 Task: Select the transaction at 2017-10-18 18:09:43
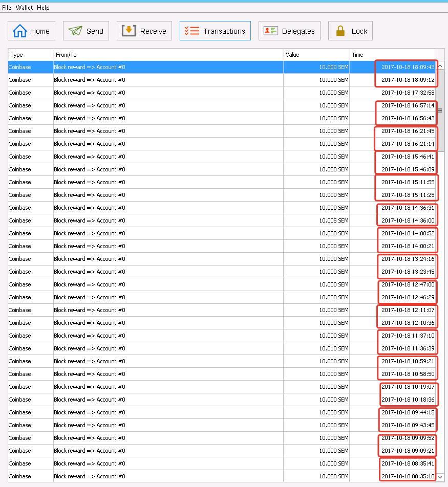coord(221,67)
